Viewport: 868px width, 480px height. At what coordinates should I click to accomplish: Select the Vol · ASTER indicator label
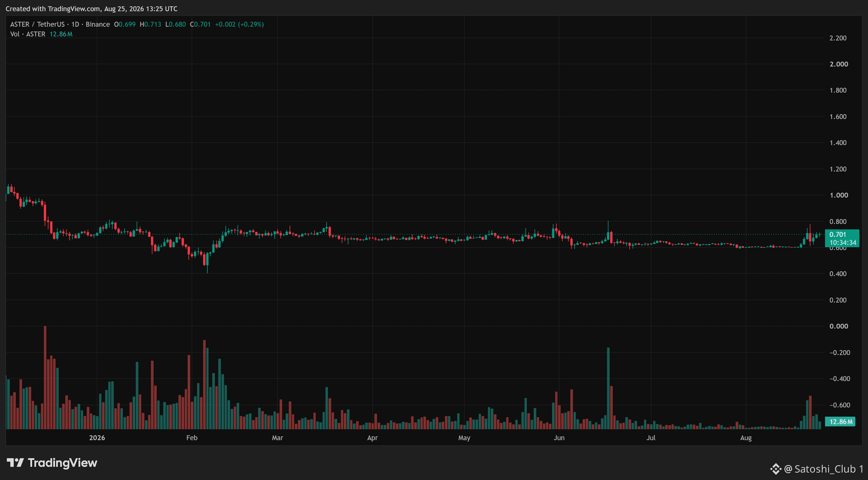[x=28, y=34]
